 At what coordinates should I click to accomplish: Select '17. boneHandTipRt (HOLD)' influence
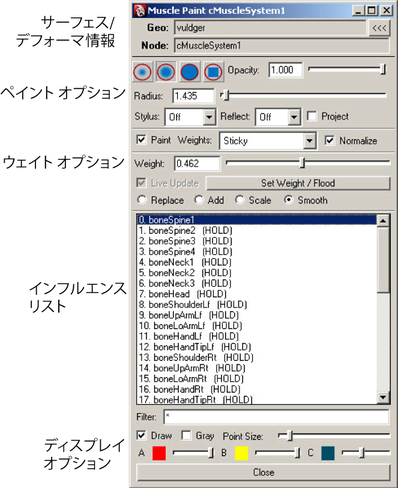coord(257,399)
